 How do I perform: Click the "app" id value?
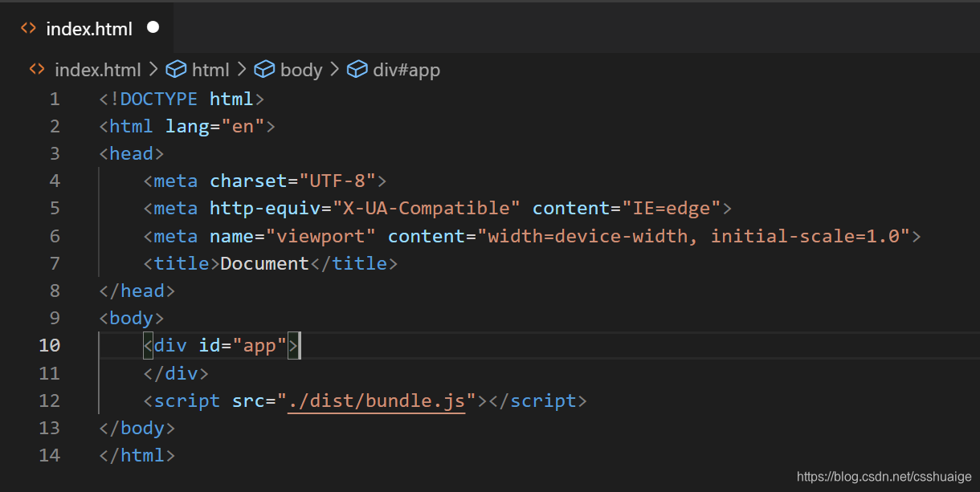click(259, 345)
